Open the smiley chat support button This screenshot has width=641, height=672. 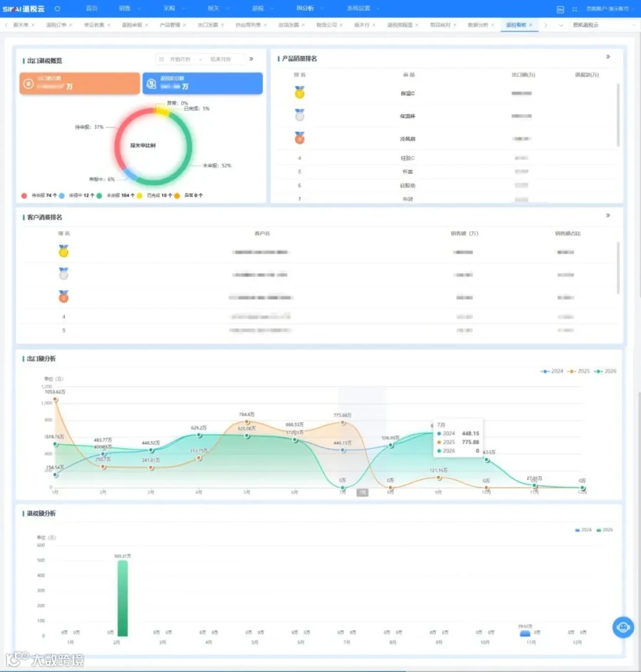point(623,627)
